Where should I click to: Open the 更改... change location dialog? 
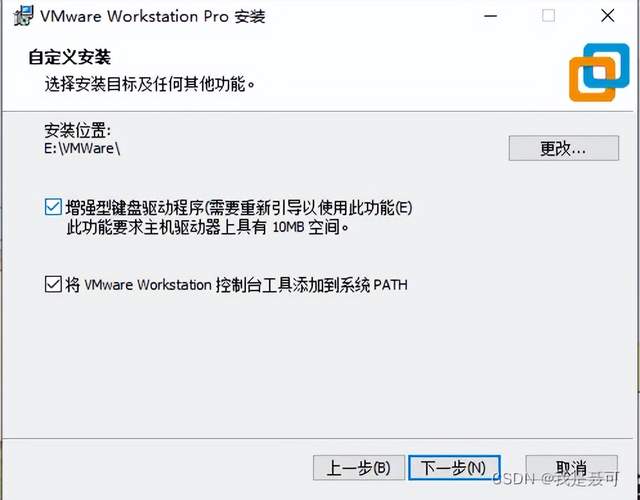pos(564,148)
